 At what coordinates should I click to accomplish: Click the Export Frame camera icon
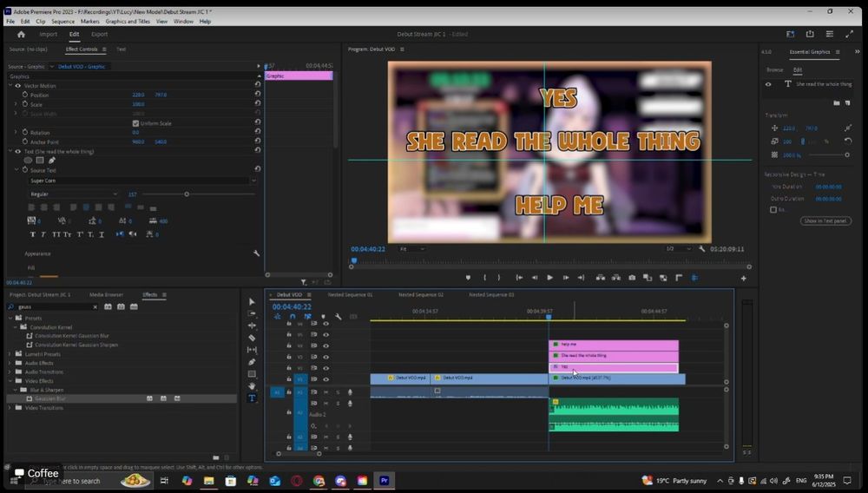(632, 278)
